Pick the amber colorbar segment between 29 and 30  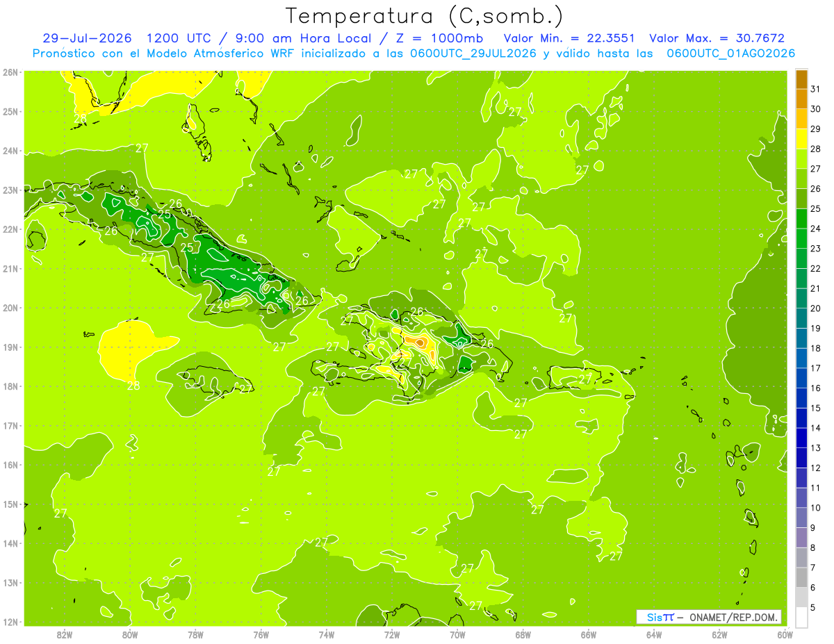(801, 119)
